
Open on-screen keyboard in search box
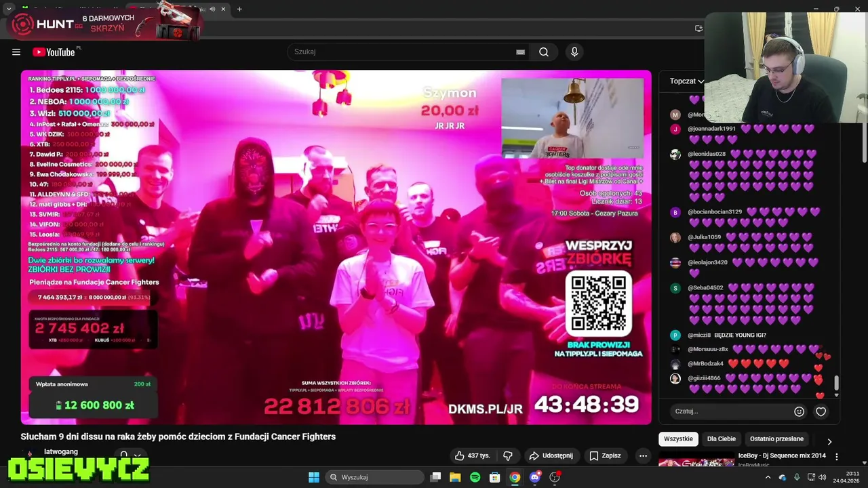[520, 52]
